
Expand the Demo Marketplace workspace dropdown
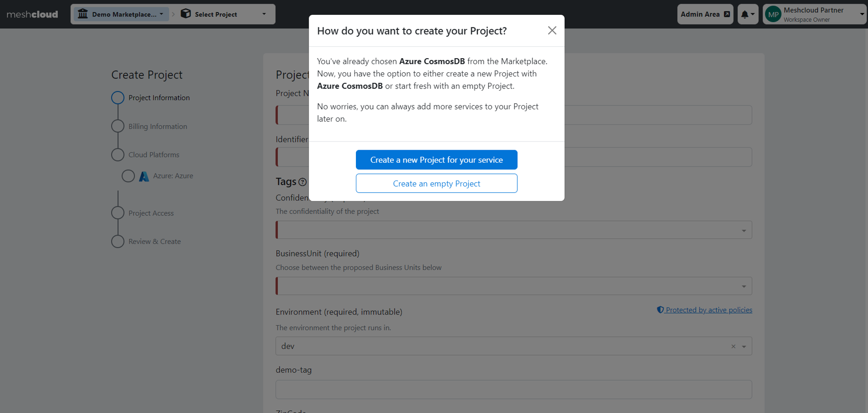coord(121,14)
